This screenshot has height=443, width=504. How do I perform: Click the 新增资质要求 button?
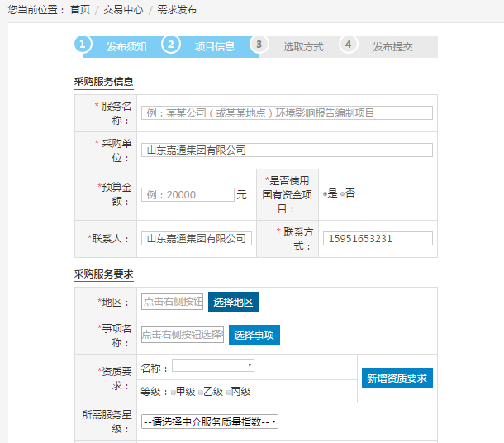pos(397,379)
